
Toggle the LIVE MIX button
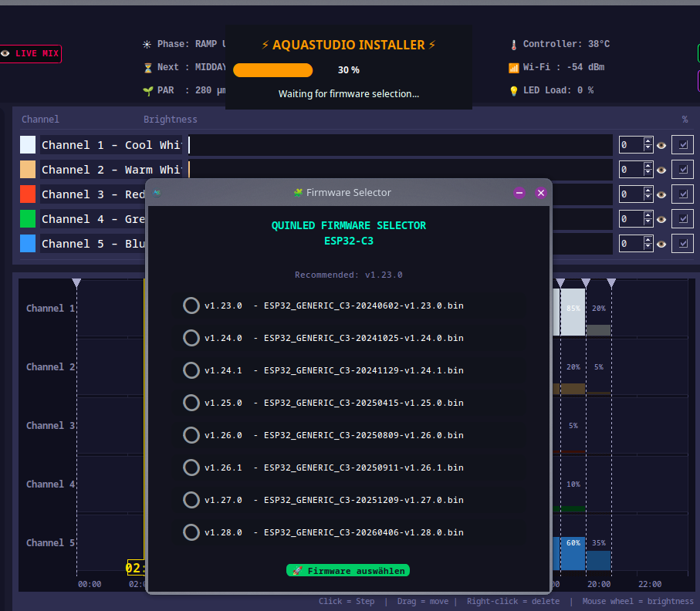tap(30, 53)
